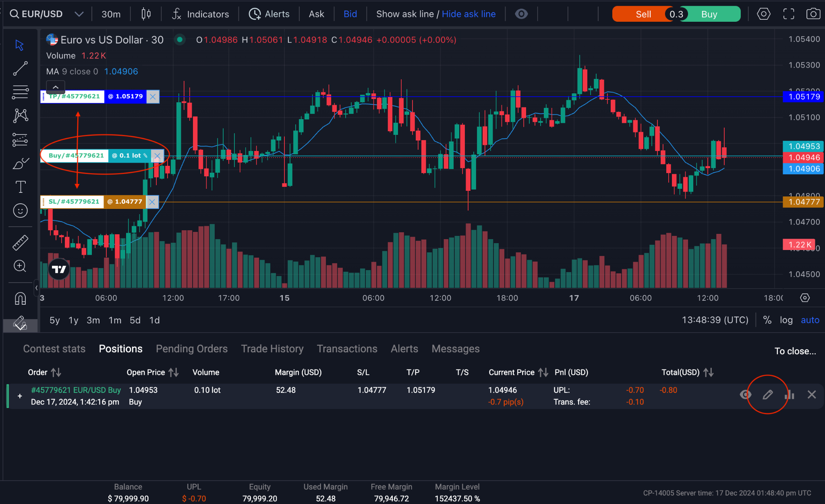
Task: Collapse indicator legend with chevron
Action: 56,87
